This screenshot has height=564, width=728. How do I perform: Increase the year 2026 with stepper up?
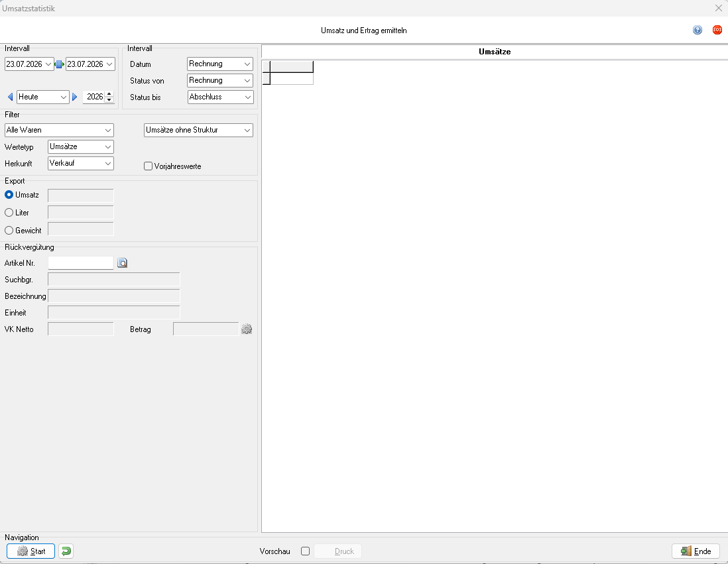pos(109,94)
